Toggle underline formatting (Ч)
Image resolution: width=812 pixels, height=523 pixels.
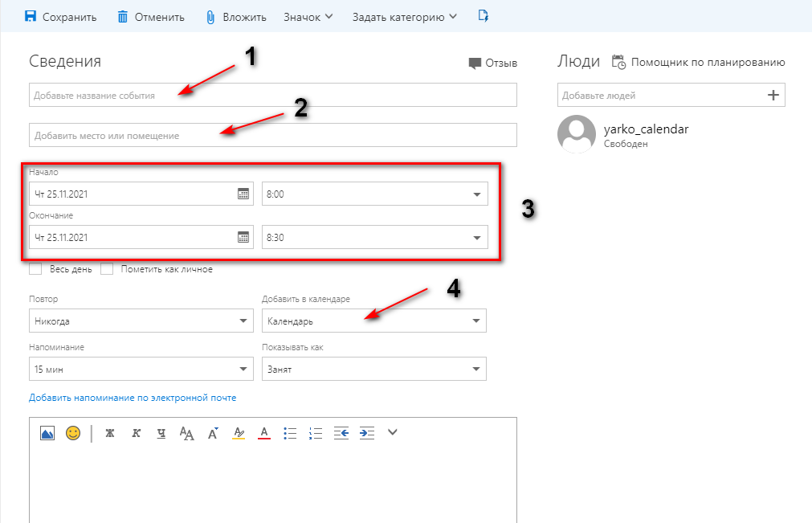pos(161,433)
